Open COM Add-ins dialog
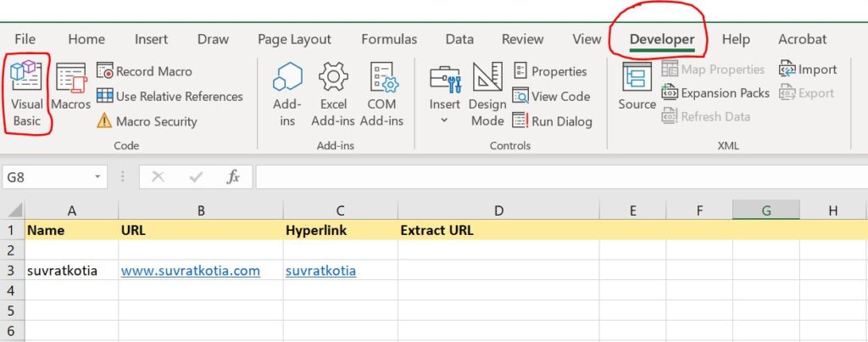This screenshot has width=868, height=342. 382,94
